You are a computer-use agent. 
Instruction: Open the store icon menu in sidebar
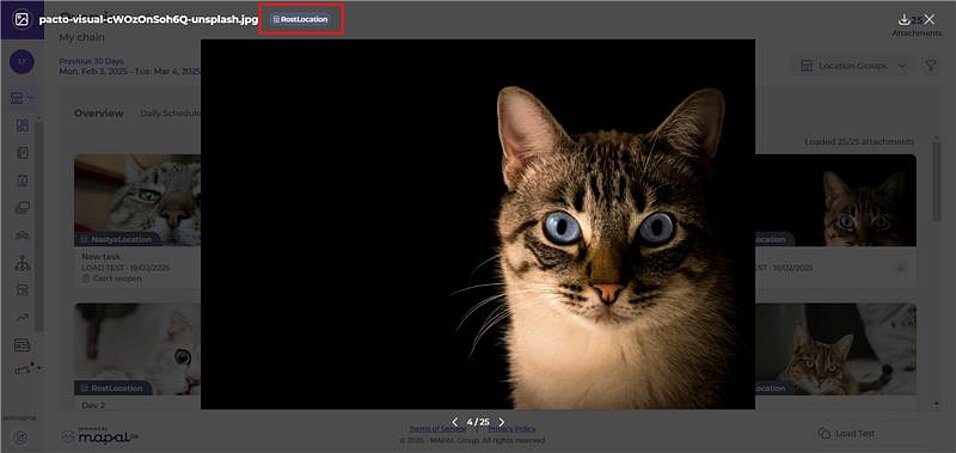19,97
